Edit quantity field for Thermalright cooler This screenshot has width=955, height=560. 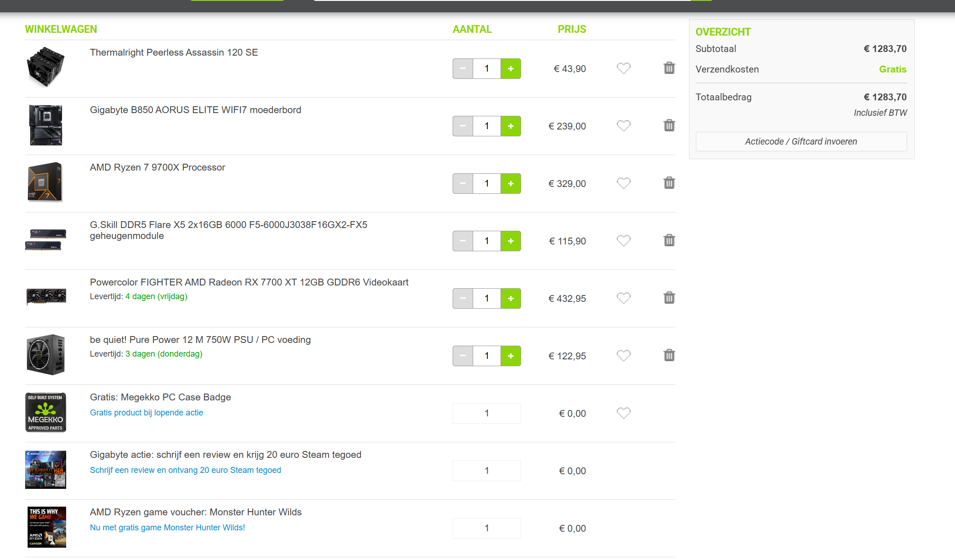pos(487,68)
